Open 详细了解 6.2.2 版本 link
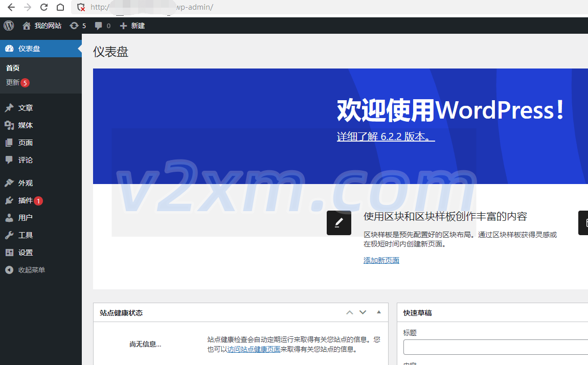Image resolution: width=588 pixels, height=365 pixels. tap(386, 136)
